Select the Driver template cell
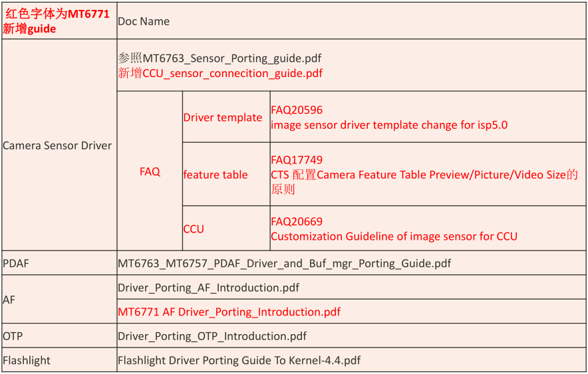This screenshot has height=374, width=588. (x=223, y=118)
